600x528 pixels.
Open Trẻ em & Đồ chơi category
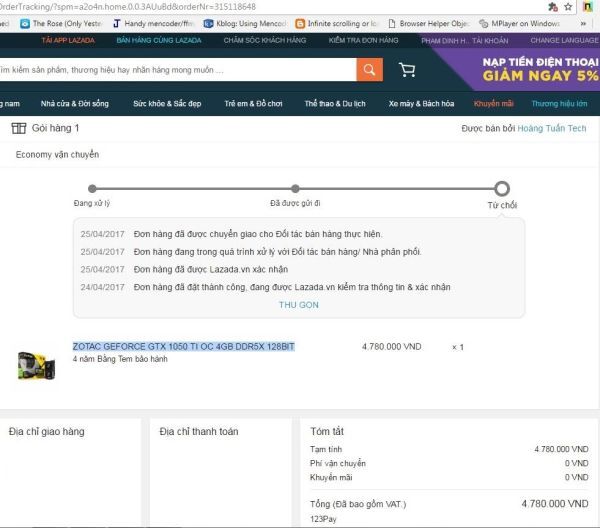253,104
